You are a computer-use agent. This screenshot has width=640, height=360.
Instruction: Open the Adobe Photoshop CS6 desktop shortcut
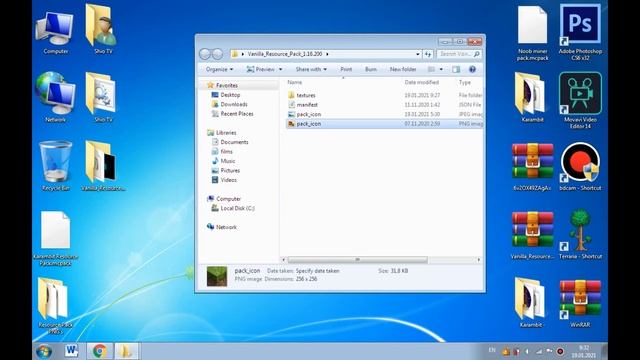580,33
